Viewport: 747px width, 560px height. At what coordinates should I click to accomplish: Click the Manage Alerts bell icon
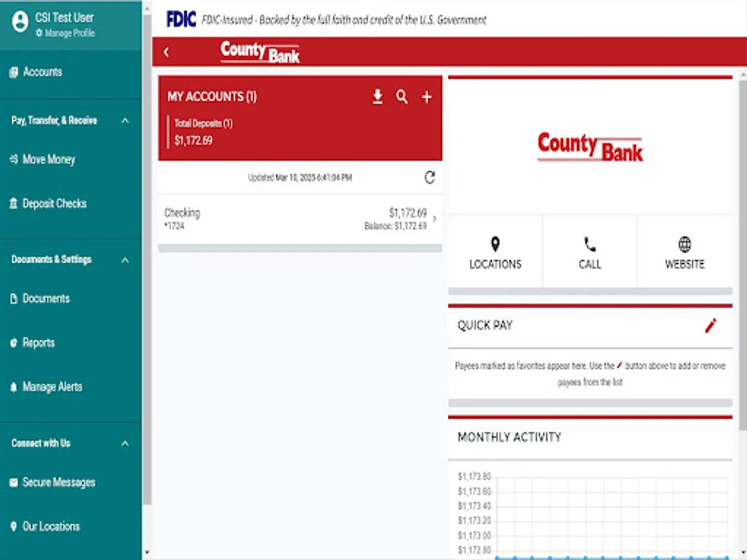click(14, 386)
